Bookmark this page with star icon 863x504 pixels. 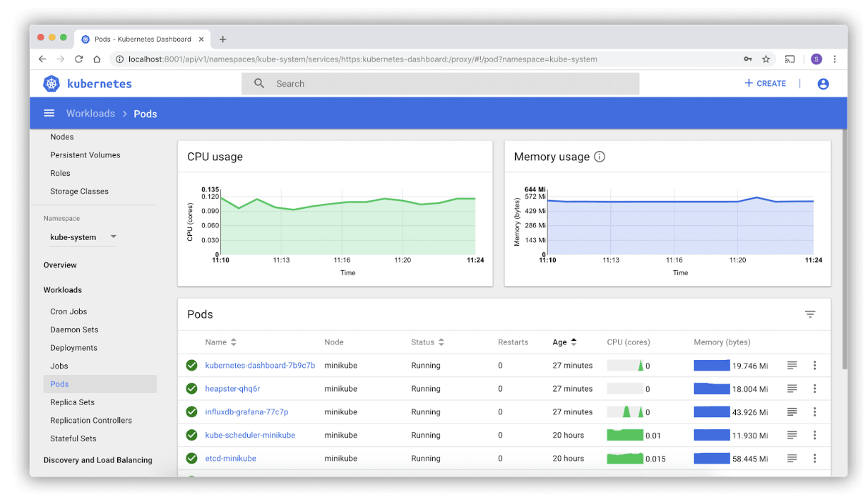(766, 59)
